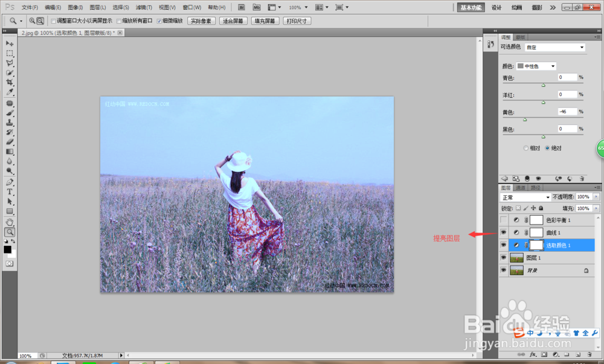Add layer style via fx icon
This screenshot has width=604, height=364.
[x=533, y=354]
